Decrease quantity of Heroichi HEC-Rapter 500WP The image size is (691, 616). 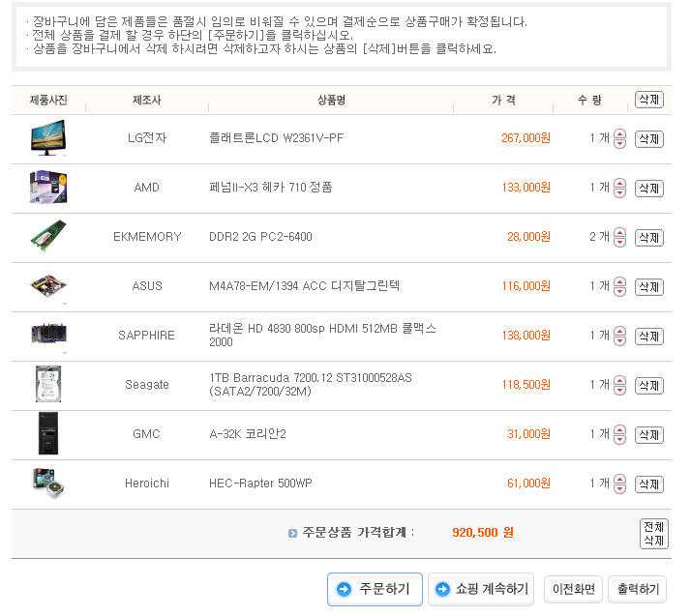[x=619, y=488]
